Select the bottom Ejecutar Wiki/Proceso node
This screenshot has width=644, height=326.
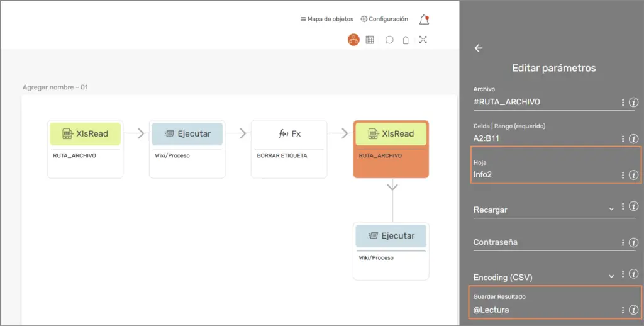coord(391,236)
